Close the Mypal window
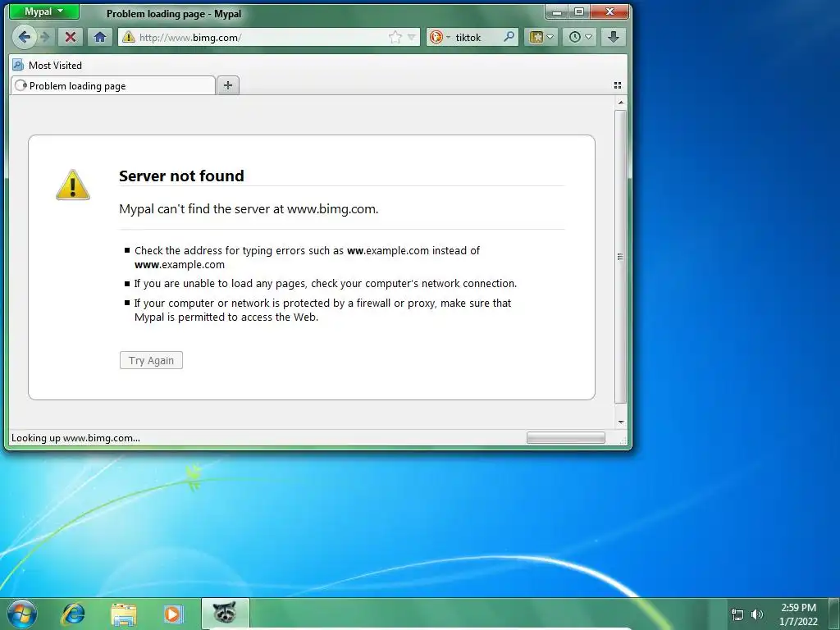 tap(609, 11)
